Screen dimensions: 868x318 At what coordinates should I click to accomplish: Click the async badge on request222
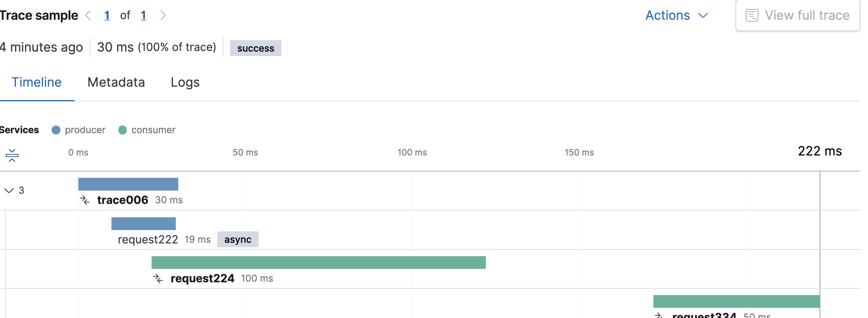pos(238,239)
